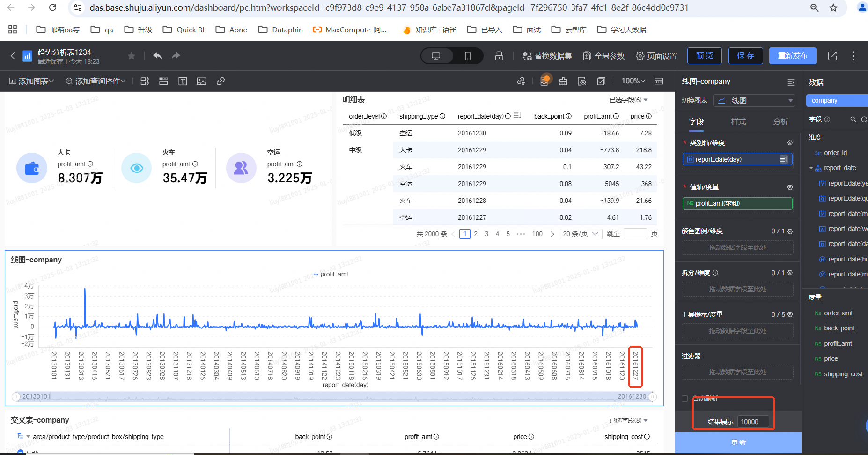Tick the 自动刷新 checkbox

tap(685, 398)
